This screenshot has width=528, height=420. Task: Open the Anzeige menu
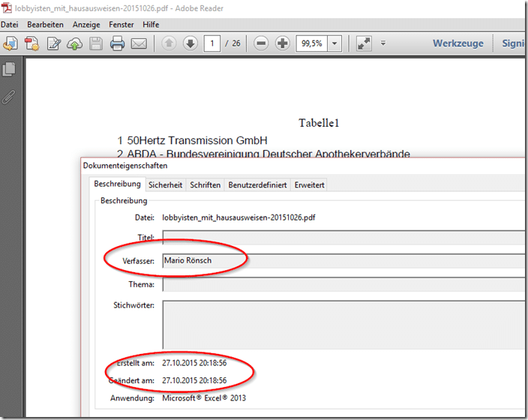coord(86,25)
